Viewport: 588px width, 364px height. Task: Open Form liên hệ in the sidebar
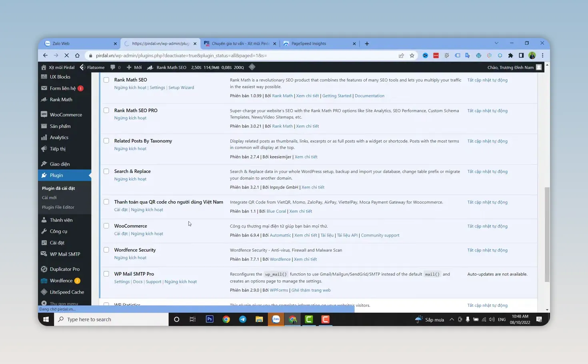[x=63, y=88]
